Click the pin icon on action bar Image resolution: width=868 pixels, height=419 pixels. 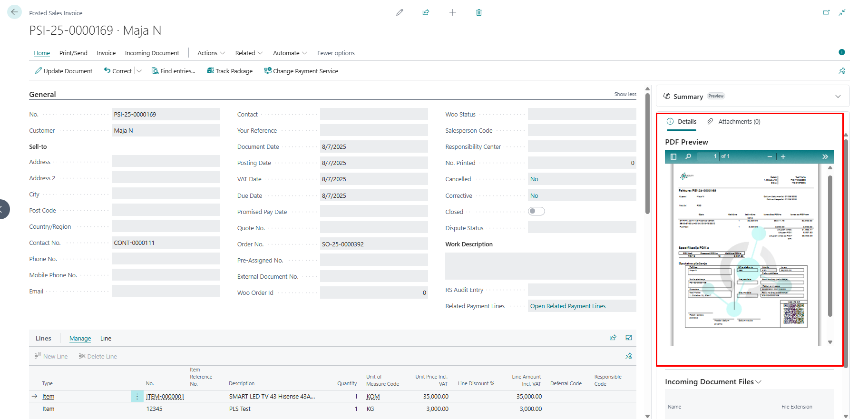842,71
